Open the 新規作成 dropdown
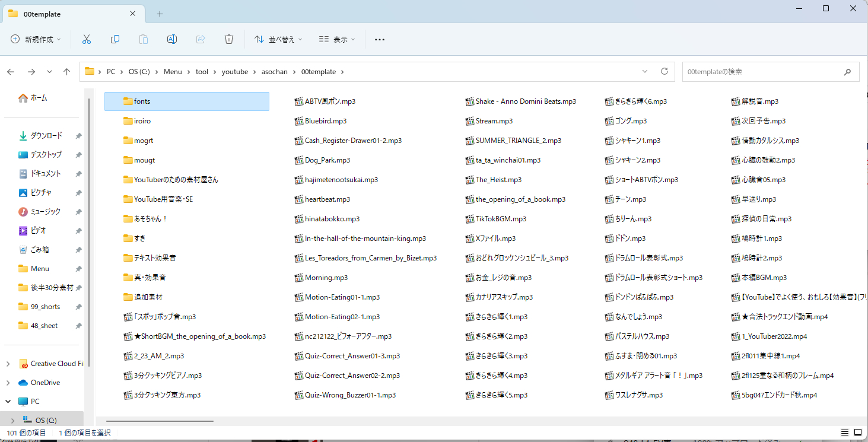 pos(36,39)
